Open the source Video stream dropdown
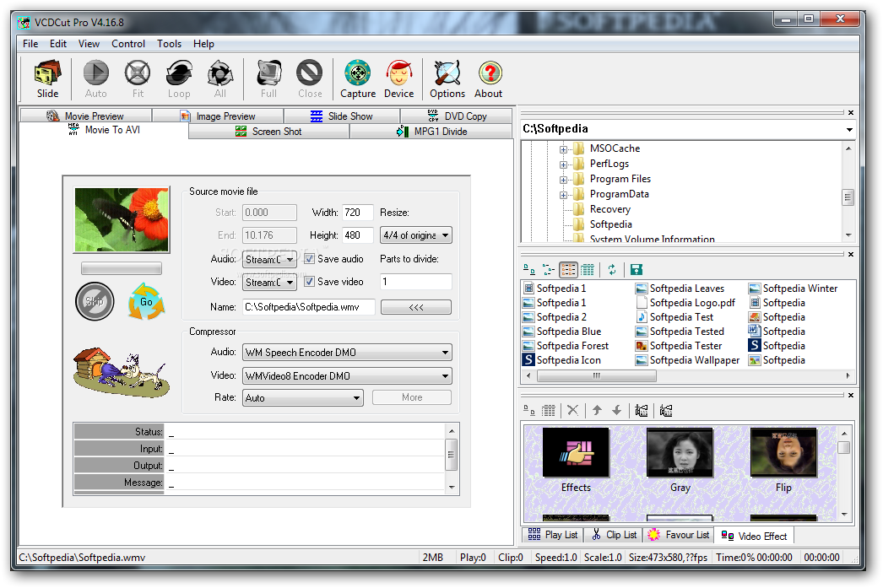The height and width of the screenshot is (588, 883). point(270,282)
